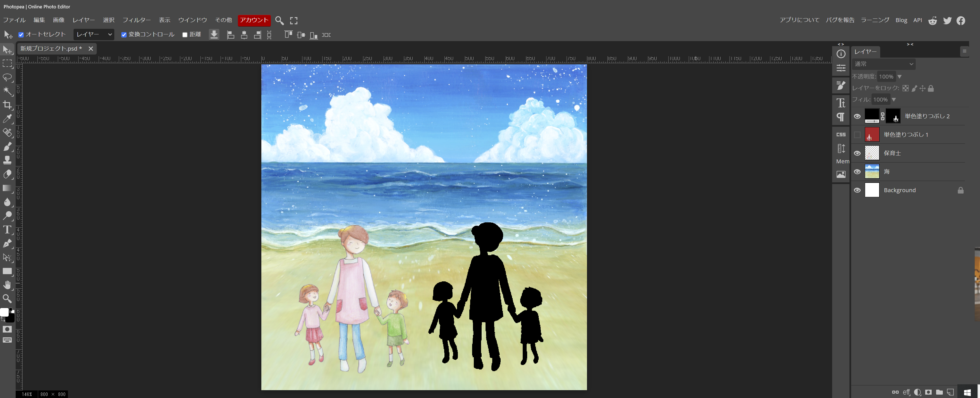This screenshot has height=398, width=980.
Task: Select the Eraser tool
Action: click(7, 174)
